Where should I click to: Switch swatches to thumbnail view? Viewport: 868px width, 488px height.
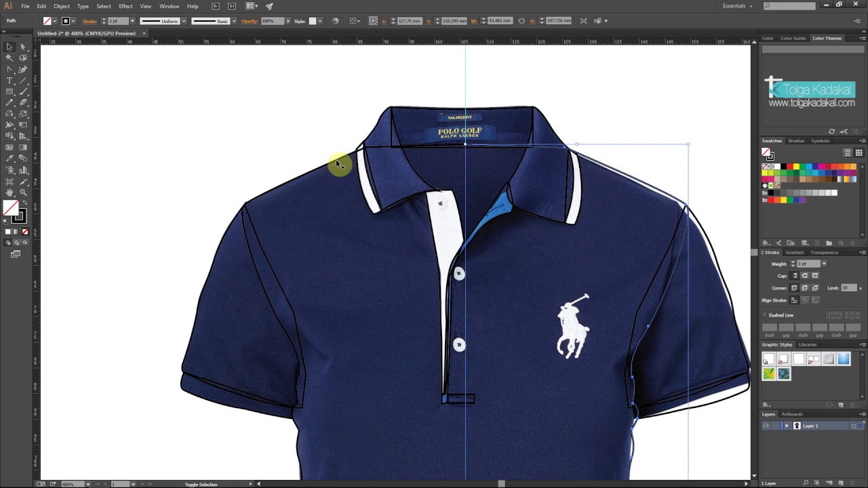pyautogui.click(x=859, y=153)
